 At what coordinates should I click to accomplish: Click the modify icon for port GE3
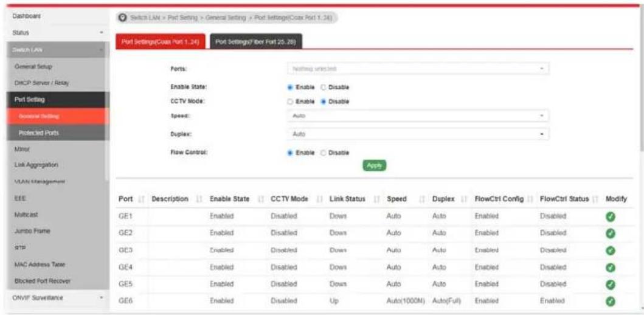[611, 251]
